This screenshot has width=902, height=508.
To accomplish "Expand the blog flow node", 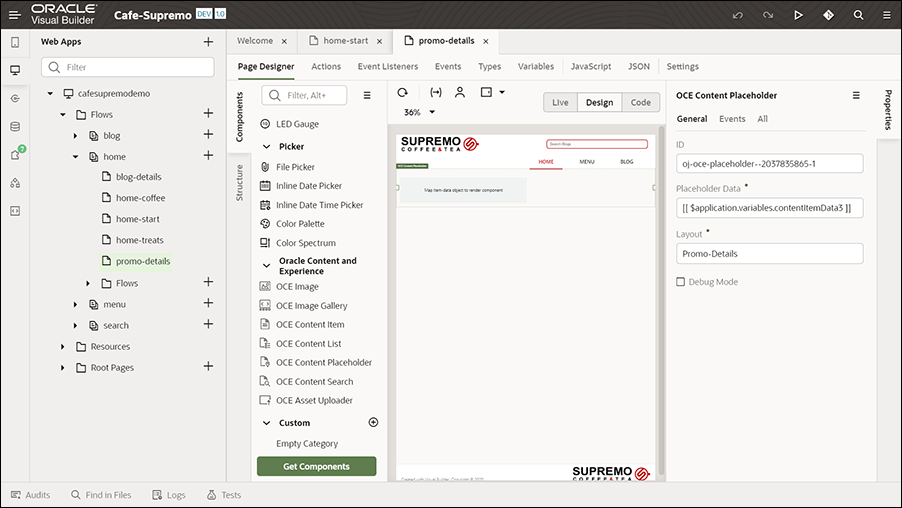I will pos(75,136).
